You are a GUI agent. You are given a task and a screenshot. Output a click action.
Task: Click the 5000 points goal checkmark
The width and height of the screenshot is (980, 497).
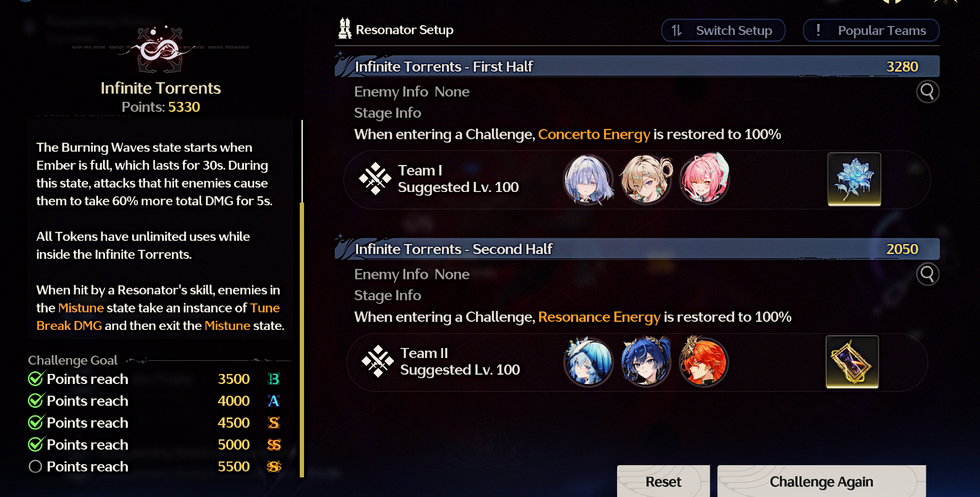pos(36,444)
